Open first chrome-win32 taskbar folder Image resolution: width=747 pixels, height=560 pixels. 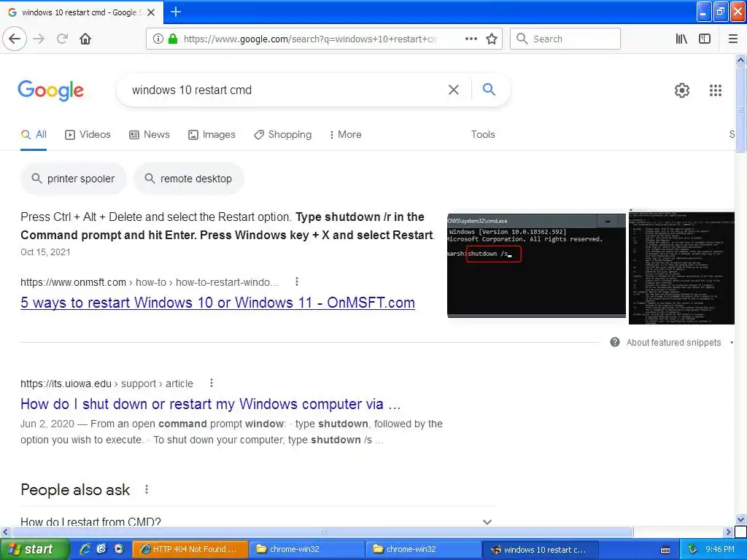(x=307, y=550)
